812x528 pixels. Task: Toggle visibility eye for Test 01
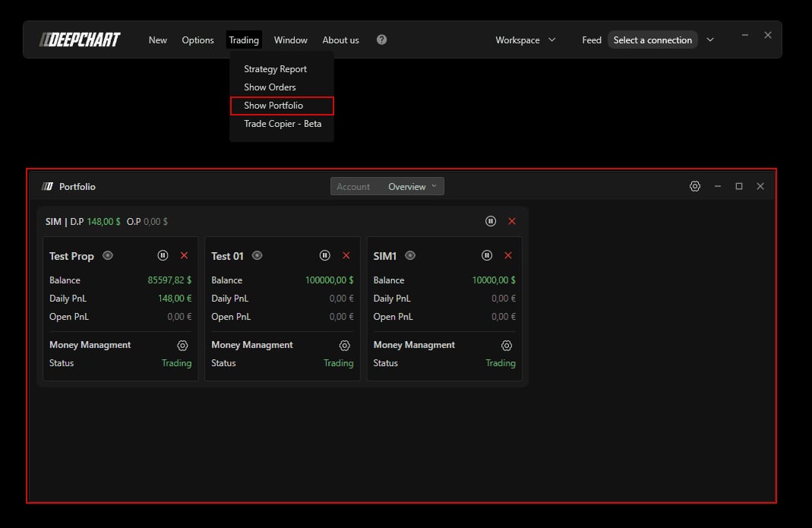click(257, 255)
